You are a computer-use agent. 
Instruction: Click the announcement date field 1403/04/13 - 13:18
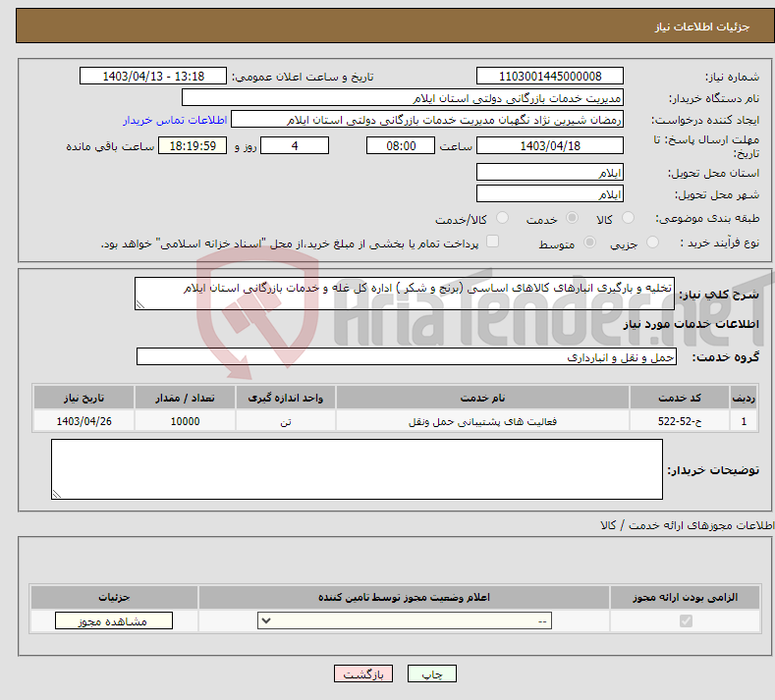coord(153,76)
